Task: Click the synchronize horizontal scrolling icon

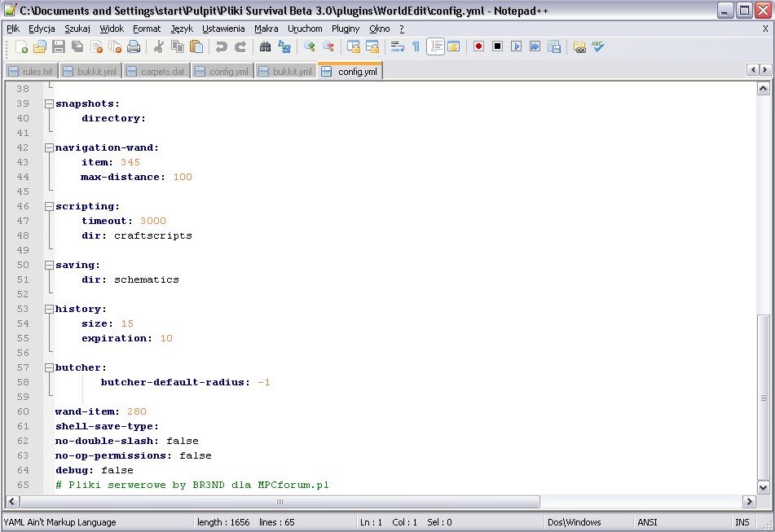Action: click(372, 47)
